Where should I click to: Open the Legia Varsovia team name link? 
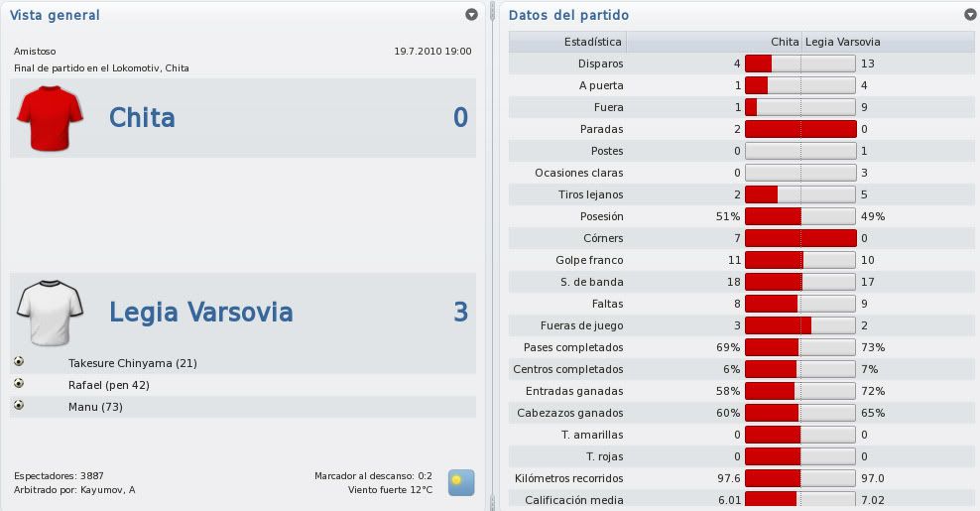click(201, 312)
